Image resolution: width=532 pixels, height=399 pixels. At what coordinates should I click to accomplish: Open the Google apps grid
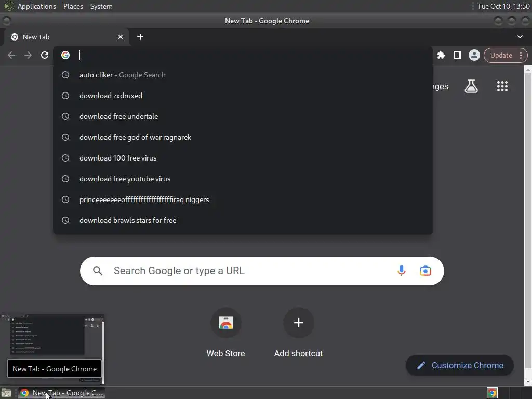tap(502, 86)
